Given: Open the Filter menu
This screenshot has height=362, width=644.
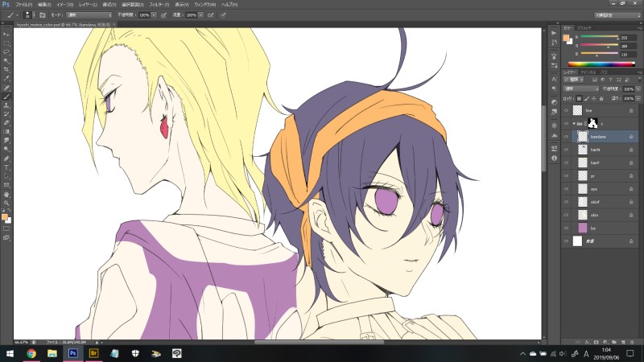Looking at the screenshot, I should point(159,5).
